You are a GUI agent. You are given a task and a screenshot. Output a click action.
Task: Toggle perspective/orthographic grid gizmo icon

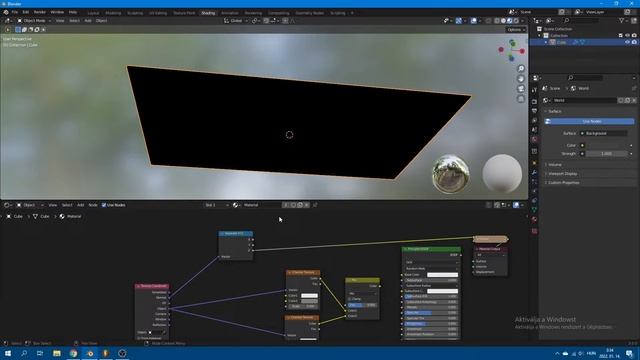(521, 99)
